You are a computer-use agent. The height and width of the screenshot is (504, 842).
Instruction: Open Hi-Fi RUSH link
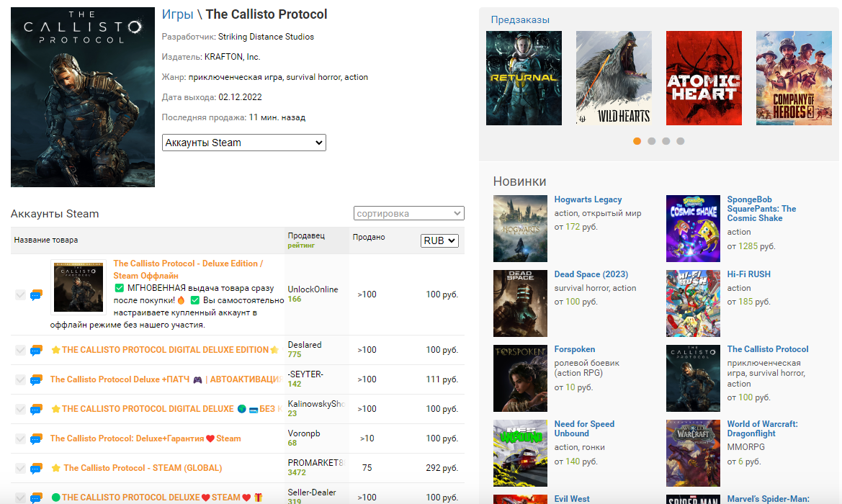(748, 274)
